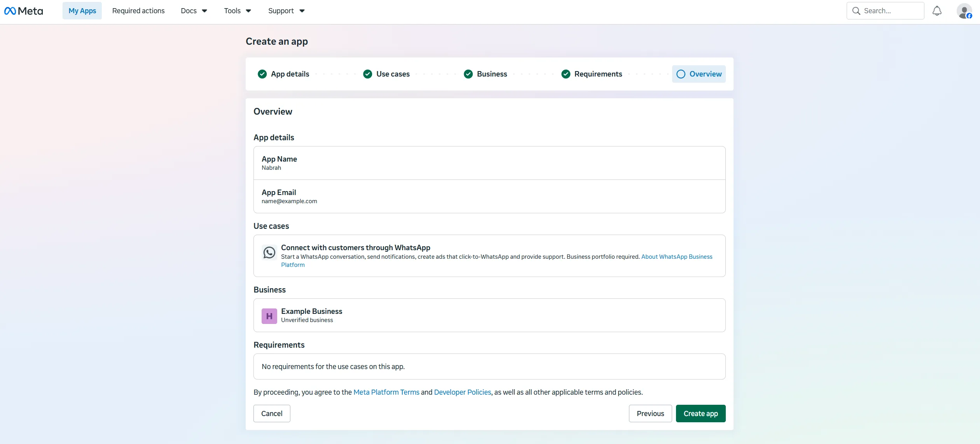Expand the Support dropdown
This screenshot has width=980, height=444.
tap(286, 11)
